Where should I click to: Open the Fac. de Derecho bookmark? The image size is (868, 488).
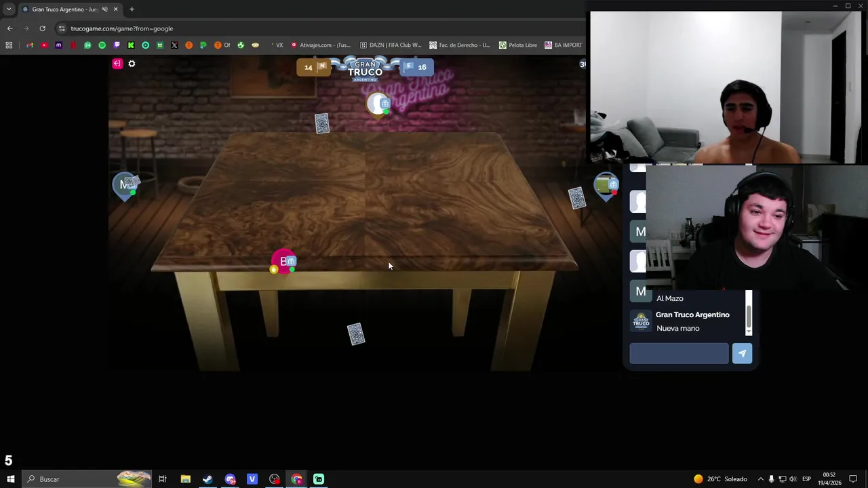(459, 45)
